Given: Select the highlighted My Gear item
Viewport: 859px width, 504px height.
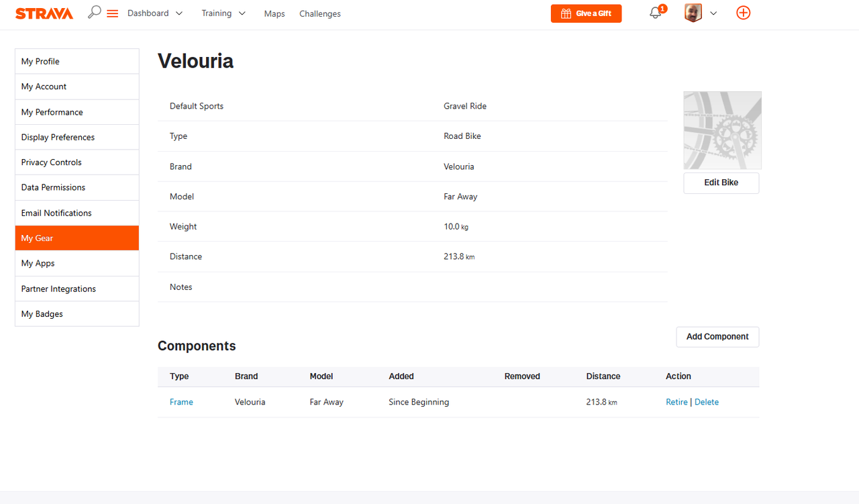Looking at the screenshot, I should tap(77, 238).
